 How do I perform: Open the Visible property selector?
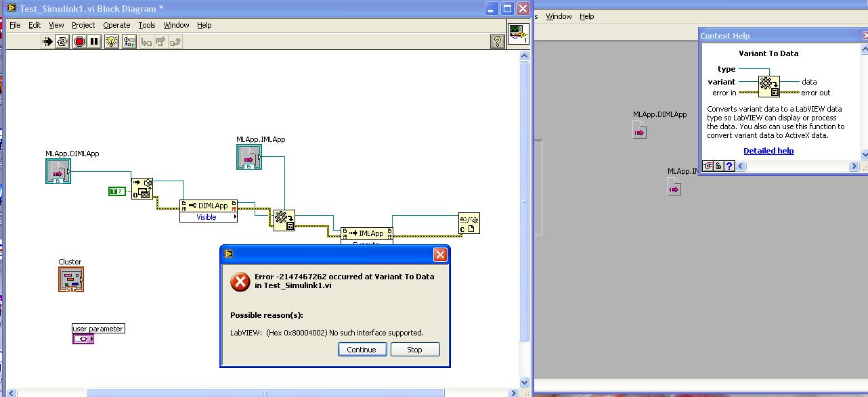209,217
